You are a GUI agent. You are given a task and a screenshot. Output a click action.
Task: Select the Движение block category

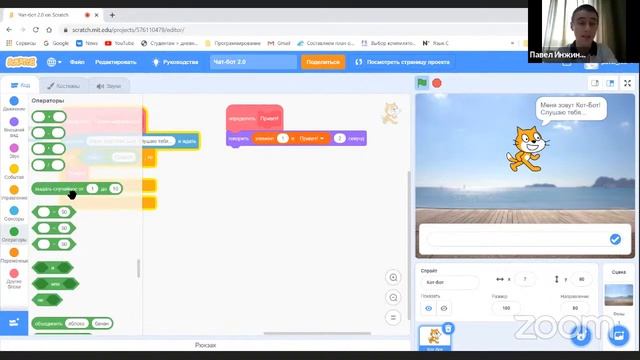coord(14,104)
